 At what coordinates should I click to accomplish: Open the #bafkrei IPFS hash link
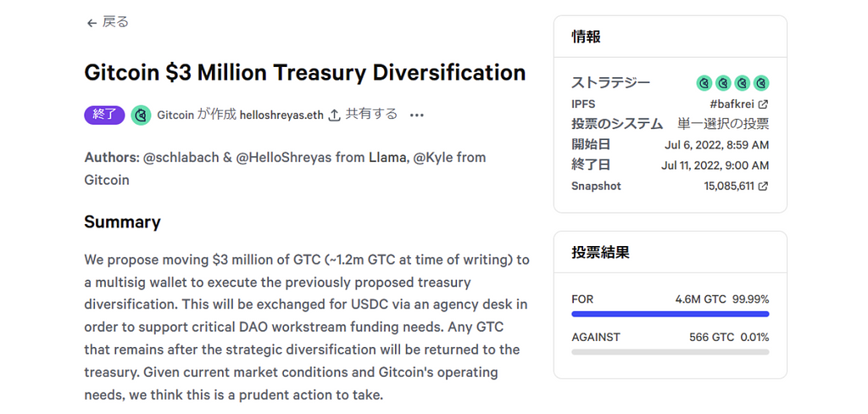click(732, 104)
